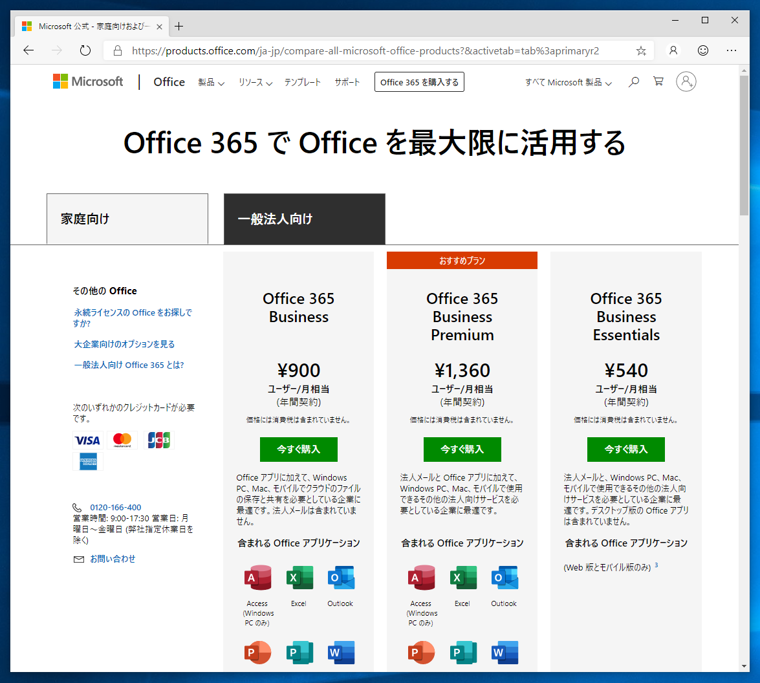Image resolution: width=760 pixels, height=683 pixels.
Task: Click the American Express card logo
Action: [88, 461]
